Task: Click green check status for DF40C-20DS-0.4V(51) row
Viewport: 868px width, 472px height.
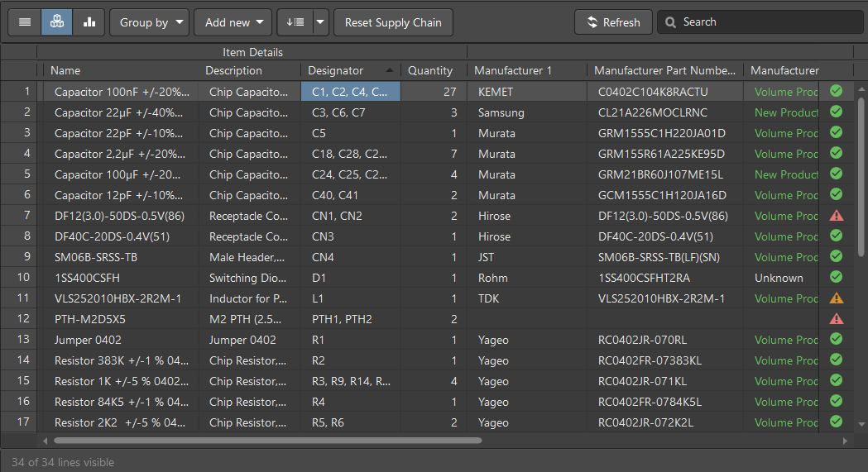Action: coord(836,236)
